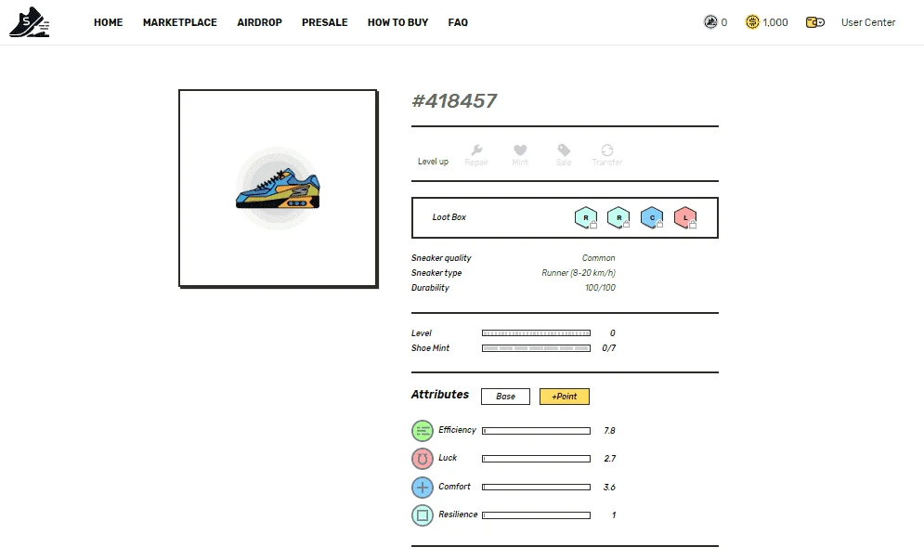Click the Shoe Mint 0/7 value

(609, 348)
